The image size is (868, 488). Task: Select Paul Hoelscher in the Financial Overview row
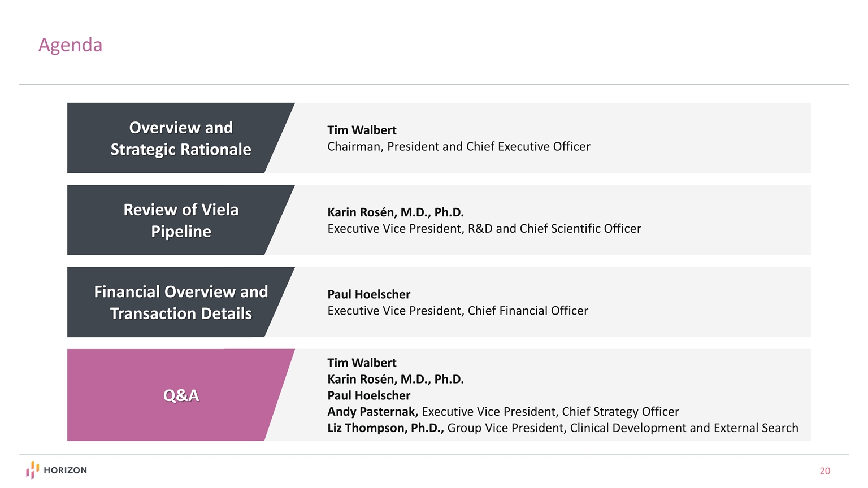(368, 294)
